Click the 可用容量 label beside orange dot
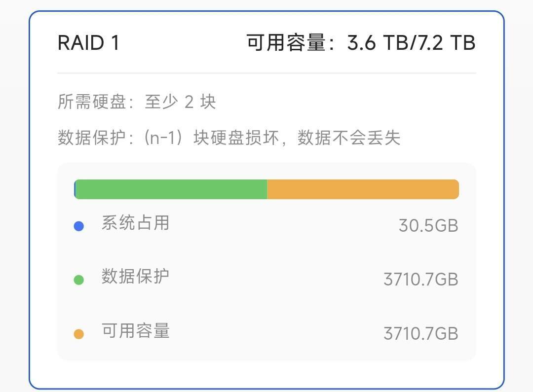Screen dimensions: 533x392 [135, 330]
